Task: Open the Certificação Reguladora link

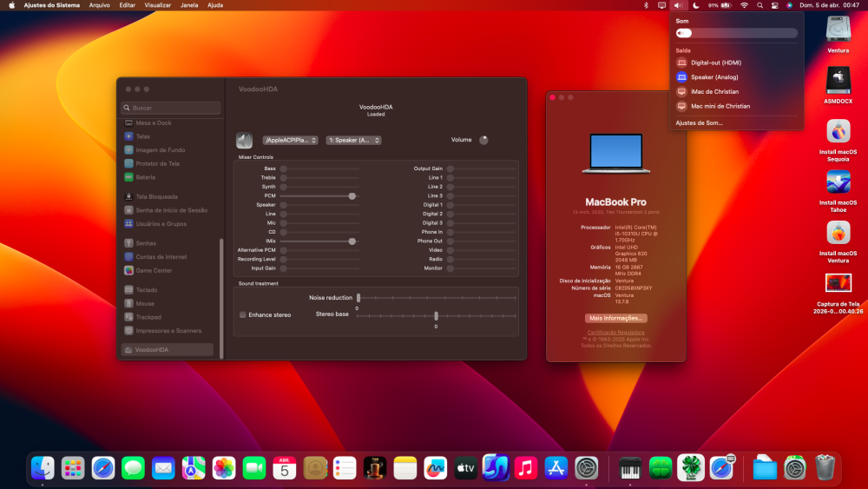Action: [x=615, y=333]
